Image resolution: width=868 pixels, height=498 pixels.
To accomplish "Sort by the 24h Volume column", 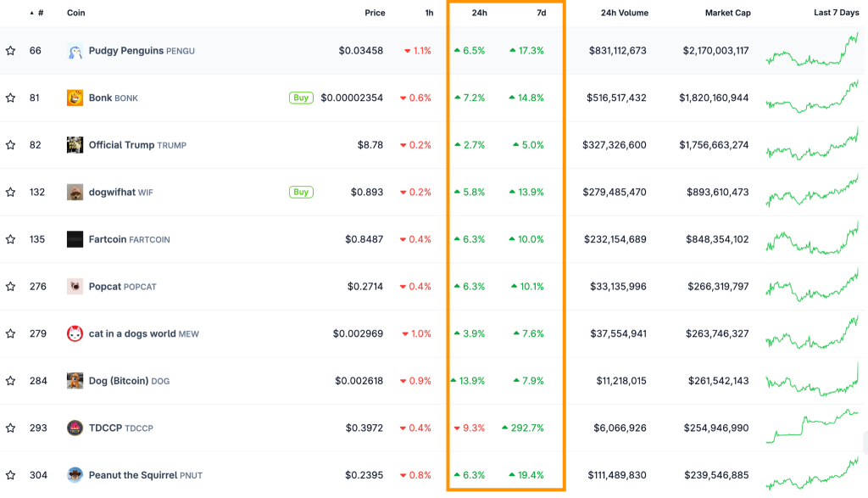I will 625,13.
